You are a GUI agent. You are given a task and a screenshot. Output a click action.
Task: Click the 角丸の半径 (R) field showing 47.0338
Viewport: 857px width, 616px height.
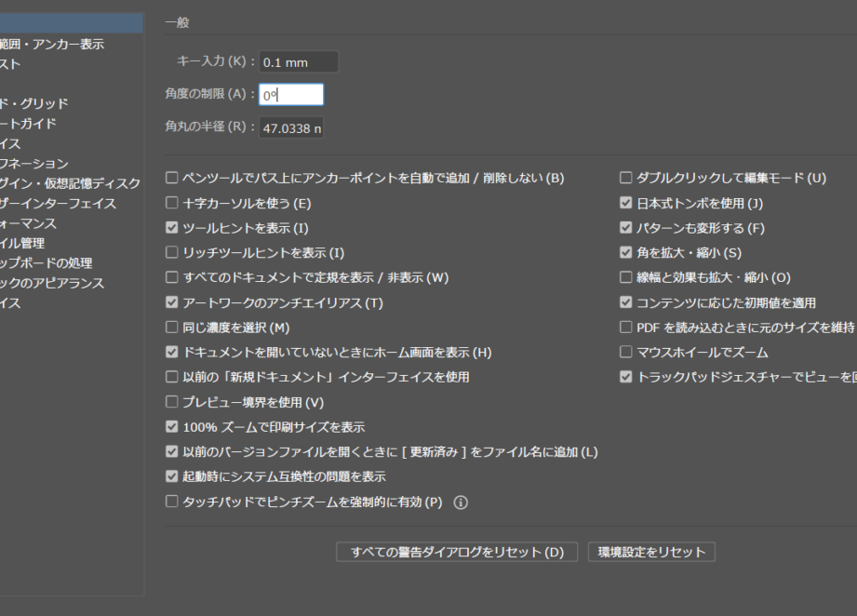290,127
